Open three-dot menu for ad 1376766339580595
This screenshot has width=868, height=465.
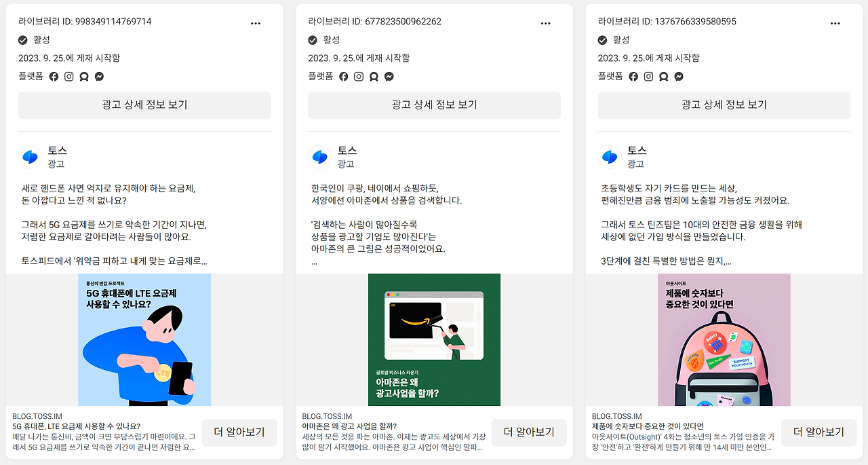tap(835, 23)
